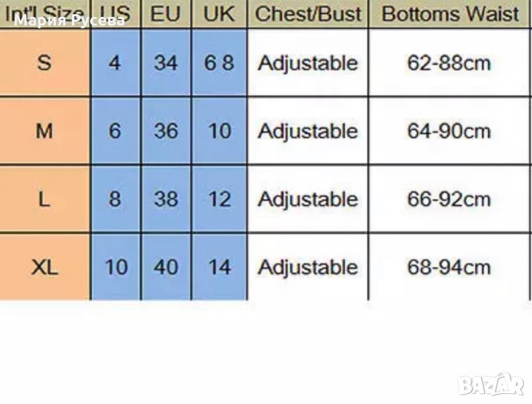Click the EU column header

(x=165, y=13)
